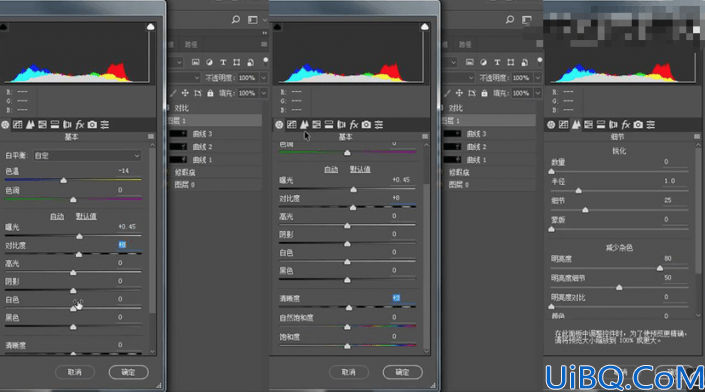
Task: Filter adjustment layers in panel next to 白平衡 dialog
Action: coord(209,62)
